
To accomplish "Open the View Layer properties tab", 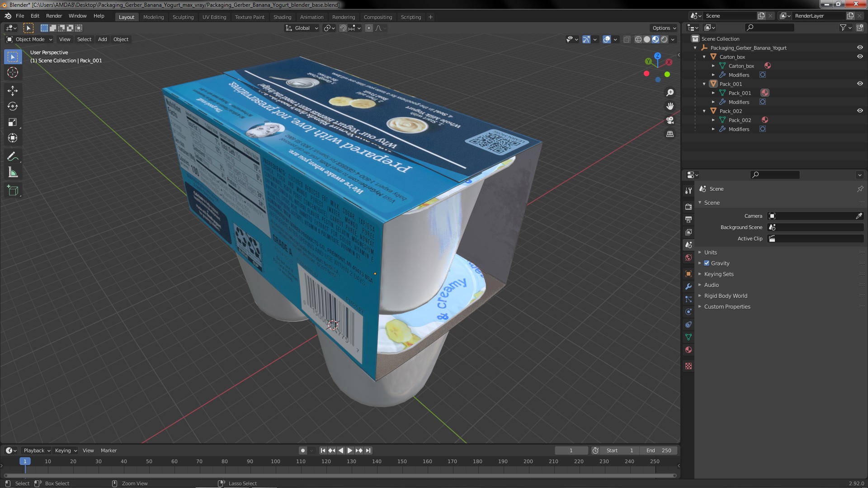I will point(688,232).
